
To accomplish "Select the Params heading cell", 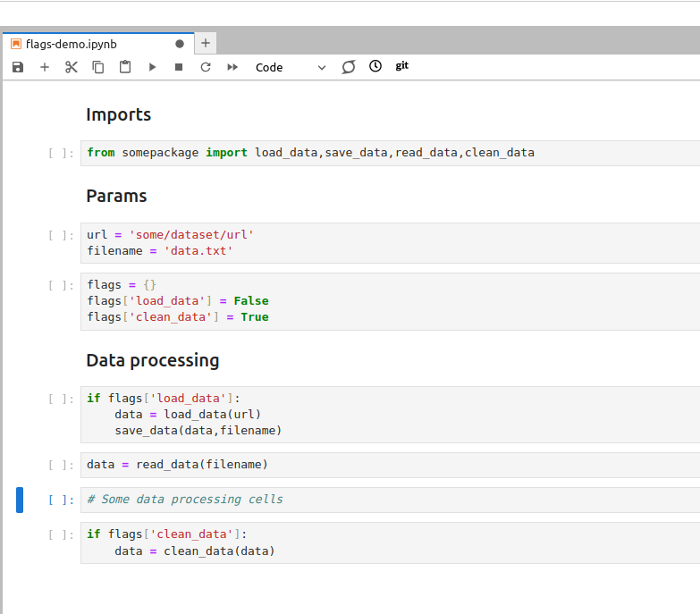I will 116,197.
